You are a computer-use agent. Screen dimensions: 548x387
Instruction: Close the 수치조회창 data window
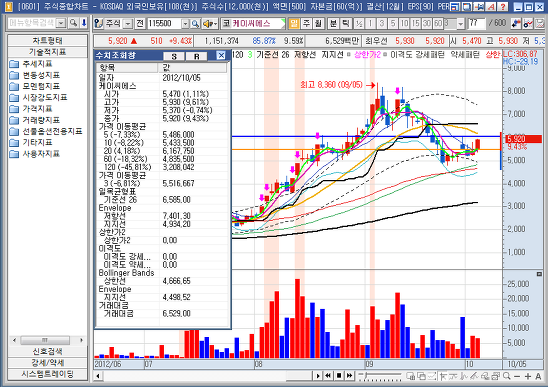(221, 56)
